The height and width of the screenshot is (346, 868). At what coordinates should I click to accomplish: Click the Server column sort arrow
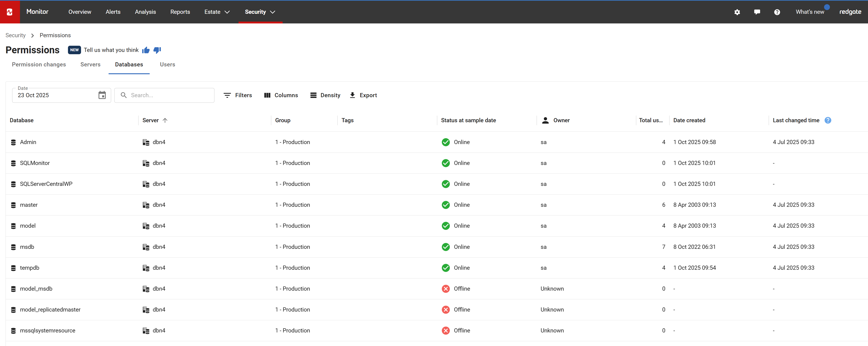coord(165,120)
